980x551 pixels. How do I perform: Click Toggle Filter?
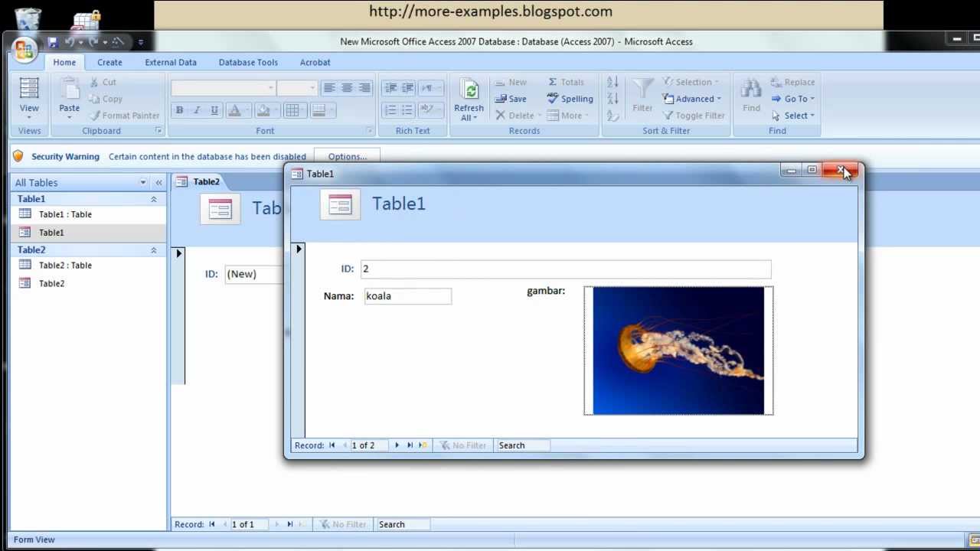coord(693,116)
